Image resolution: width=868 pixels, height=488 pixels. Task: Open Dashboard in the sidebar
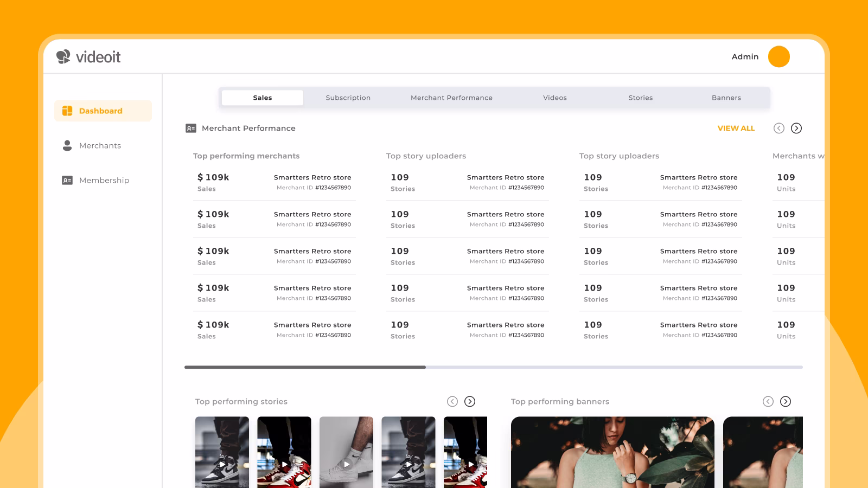coord(103,111)
